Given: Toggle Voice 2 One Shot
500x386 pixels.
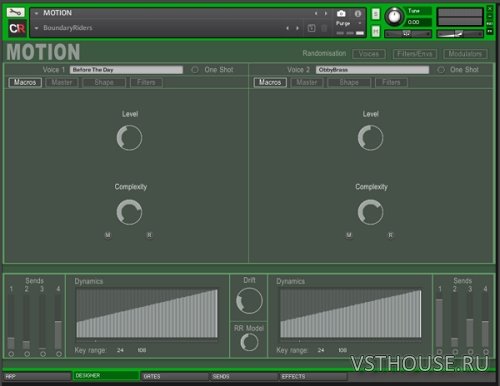Looking at the screenshot, I should pyautogui.click(x=441, y=70).
